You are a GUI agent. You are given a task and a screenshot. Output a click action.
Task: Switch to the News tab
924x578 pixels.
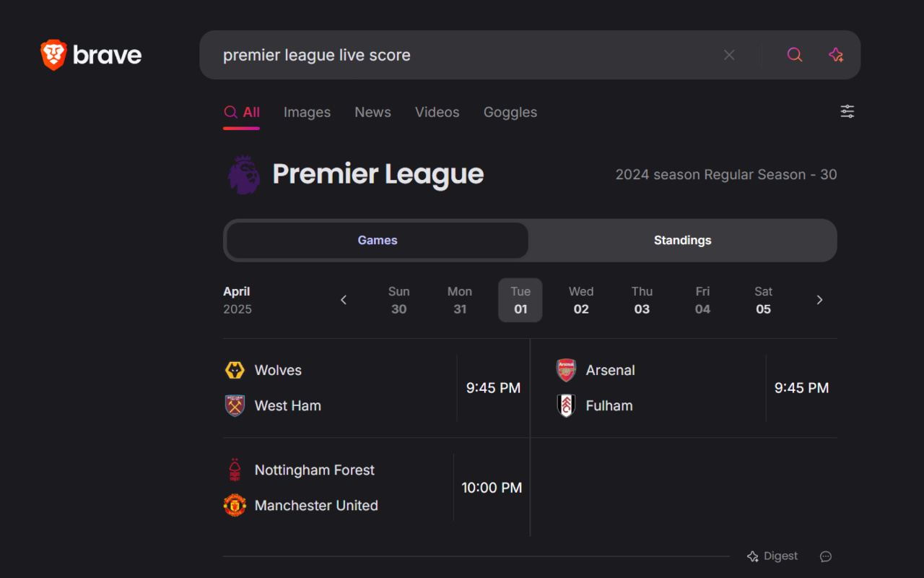[372, 112]
